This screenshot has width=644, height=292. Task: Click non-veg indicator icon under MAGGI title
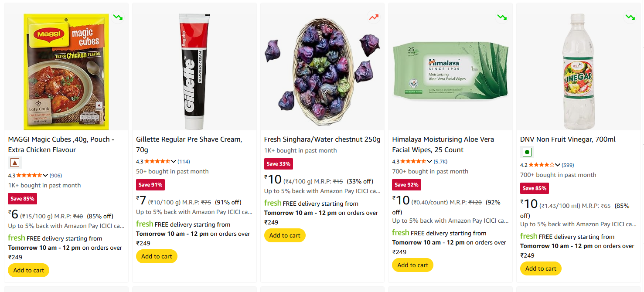[x=15, y=163]
